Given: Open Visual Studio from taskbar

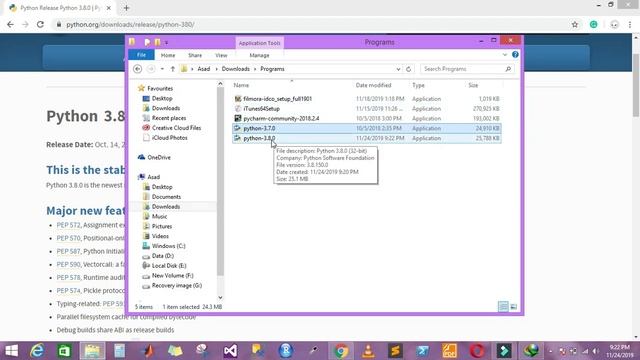Looking at the screenshot, I should click(230, 351).
